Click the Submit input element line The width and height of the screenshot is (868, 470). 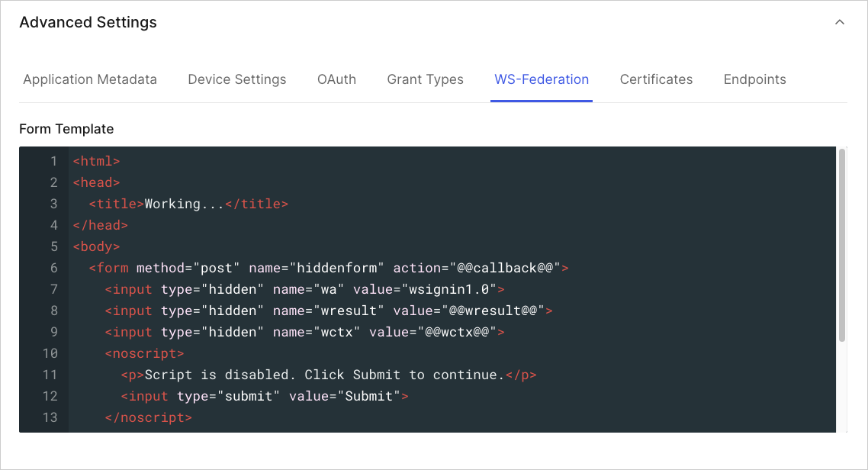point(262,396)
